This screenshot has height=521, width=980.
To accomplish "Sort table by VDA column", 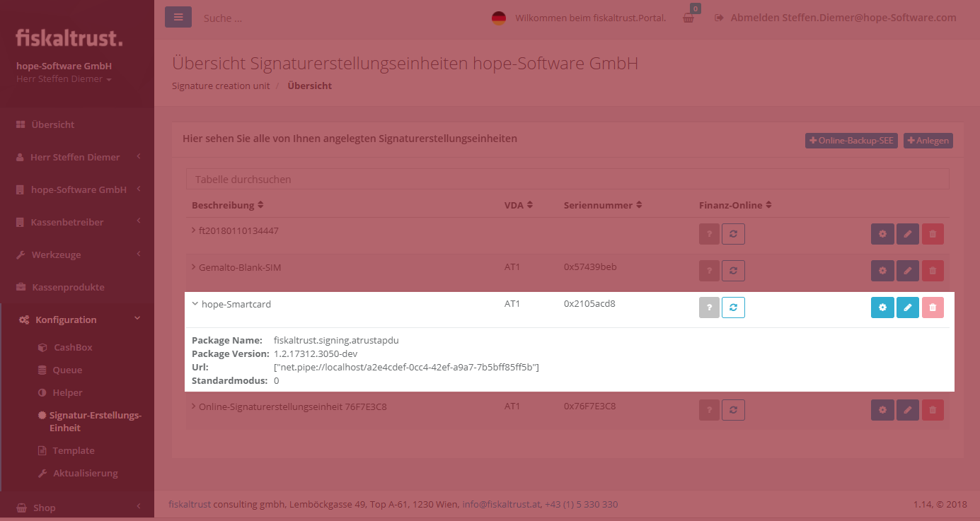I will point(519,205).
